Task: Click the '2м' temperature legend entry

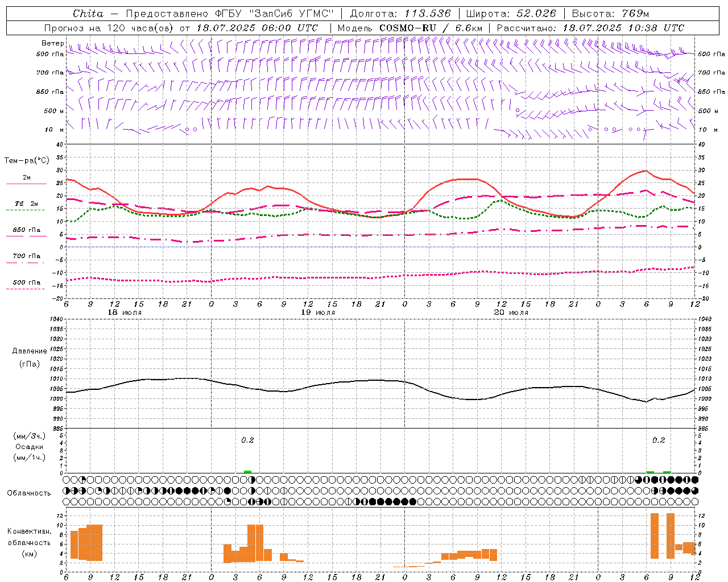Action: point(27,178)
